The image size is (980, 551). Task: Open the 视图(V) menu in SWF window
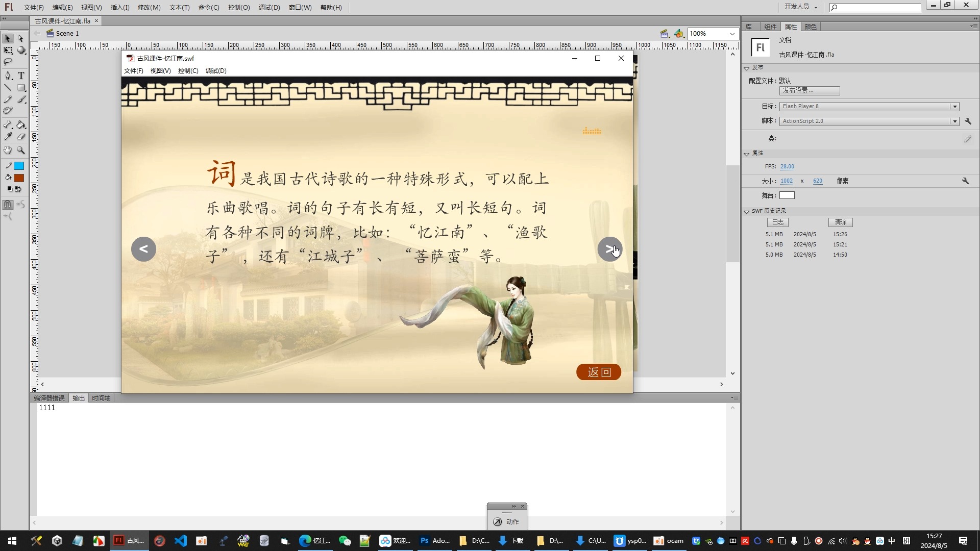pos(160,71)
